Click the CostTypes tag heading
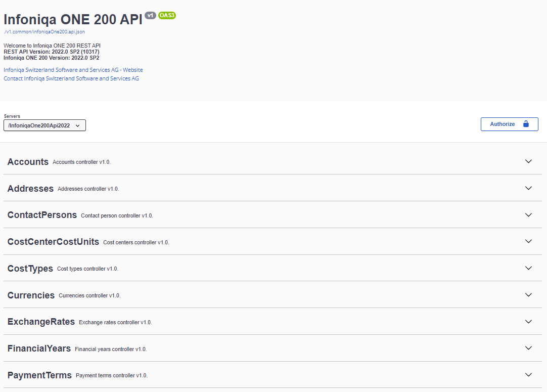Image resolution: width=547 pixels, height=392 pixels. coord(30,269)
